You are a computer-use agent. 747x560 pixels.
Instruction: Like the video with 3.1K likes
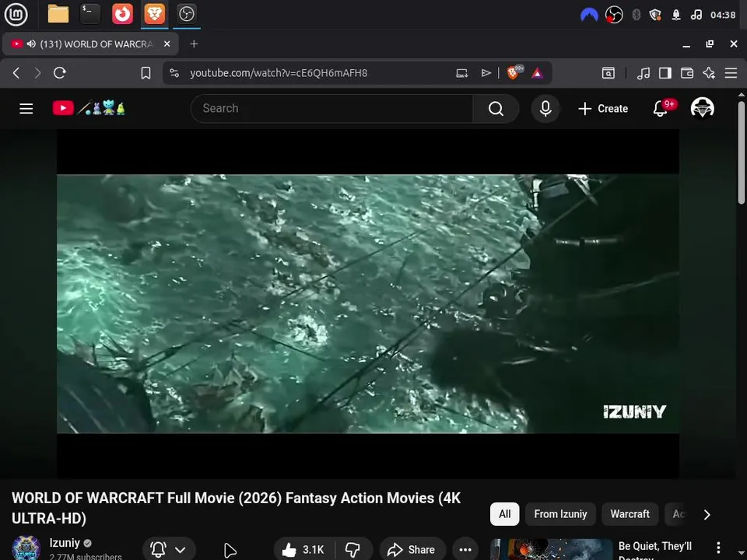(303, 550)
